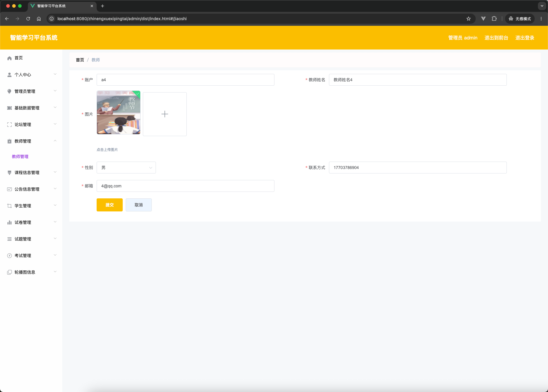This screenshot has height=392, width=548.
Task: Open a new browser tab
Action: [x=103, y=6]
